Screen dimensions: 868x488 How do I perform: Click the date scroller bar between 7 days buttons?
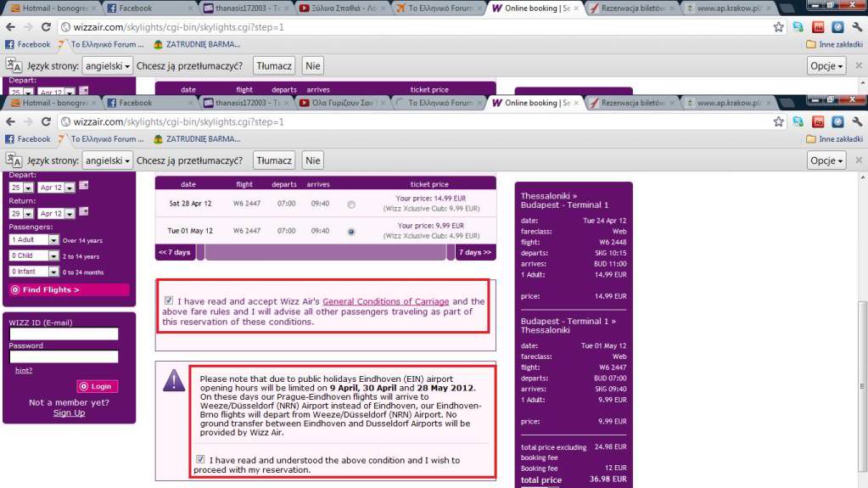point(325,252)
